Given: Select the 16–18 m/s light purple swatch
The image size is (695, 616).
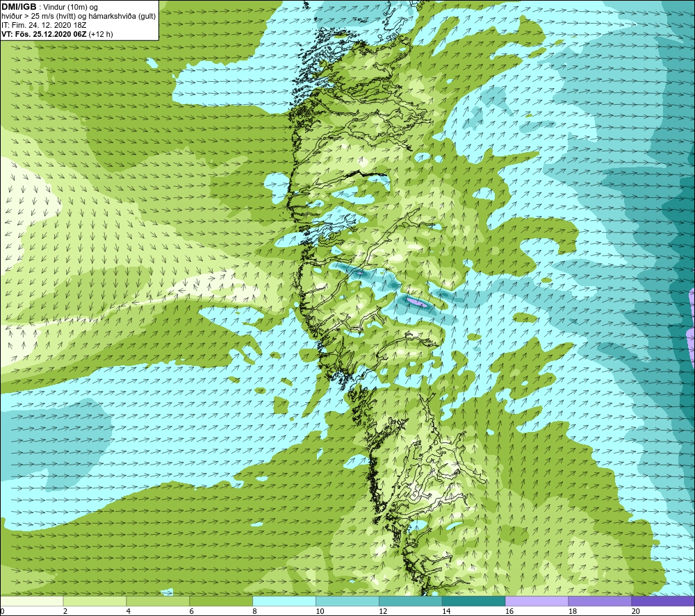Looking at the screenshot, I should (537, 601).
